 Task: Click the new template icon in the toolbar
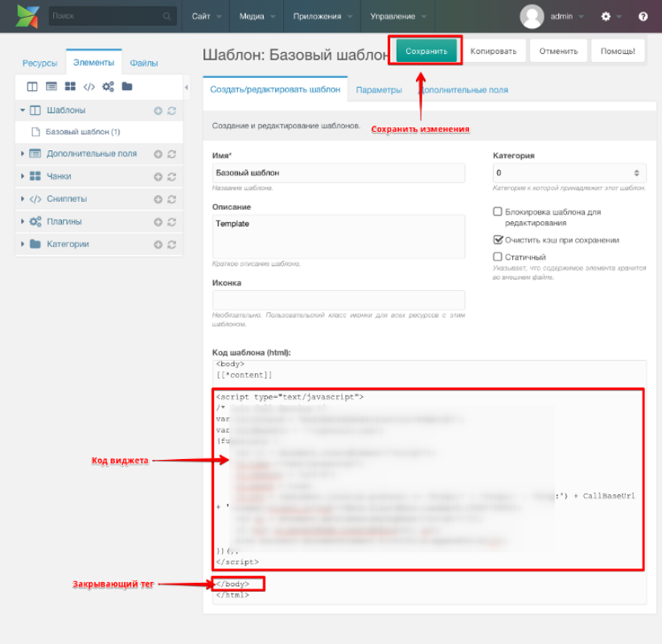[x=32, y=87]
